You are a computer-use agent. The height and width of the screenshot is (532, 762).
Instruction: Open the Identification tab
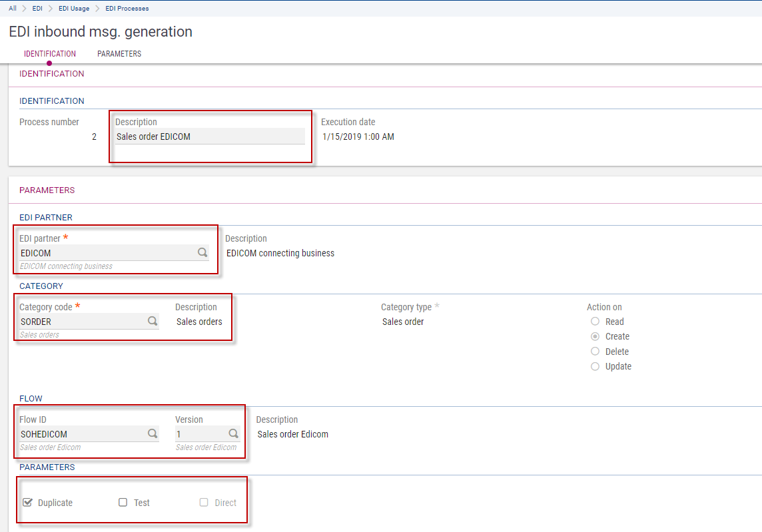pos(50,54)
